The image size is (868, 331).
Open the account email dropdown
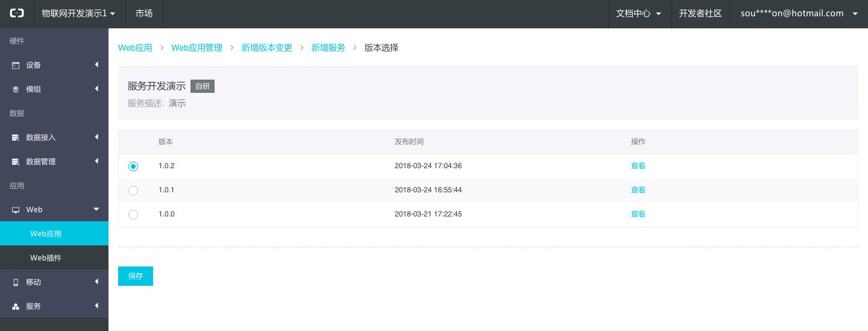(x=798, y=13)
